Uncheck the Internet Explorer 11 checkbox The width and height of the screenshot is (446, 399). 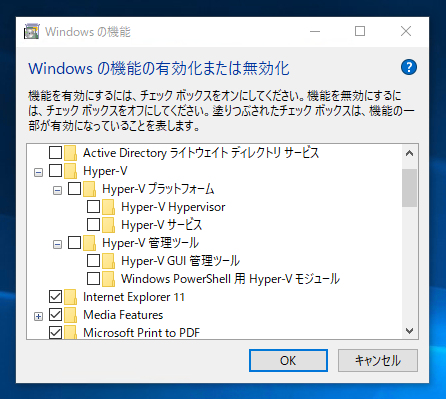[55, 296]
